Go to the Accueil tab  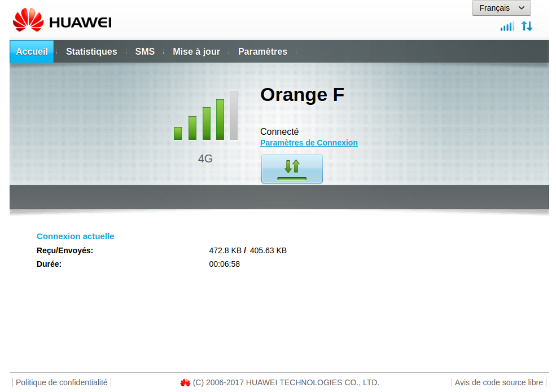click(32, 51)
